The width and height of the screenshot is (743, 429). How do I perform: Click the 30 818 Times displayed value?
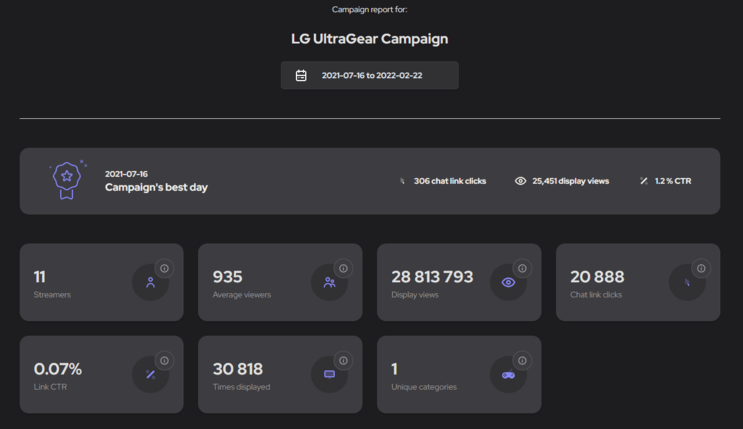point(237,369)
